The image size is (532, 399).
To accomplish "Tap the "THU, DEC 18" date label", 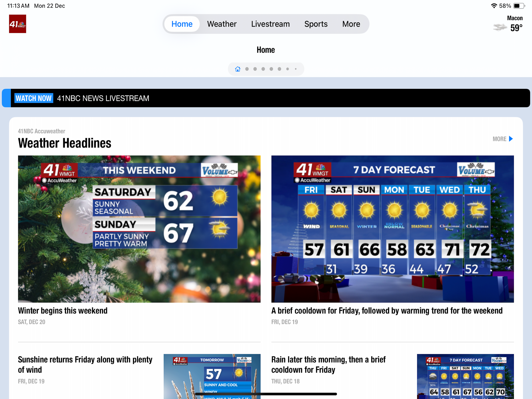I will point(285,381).
